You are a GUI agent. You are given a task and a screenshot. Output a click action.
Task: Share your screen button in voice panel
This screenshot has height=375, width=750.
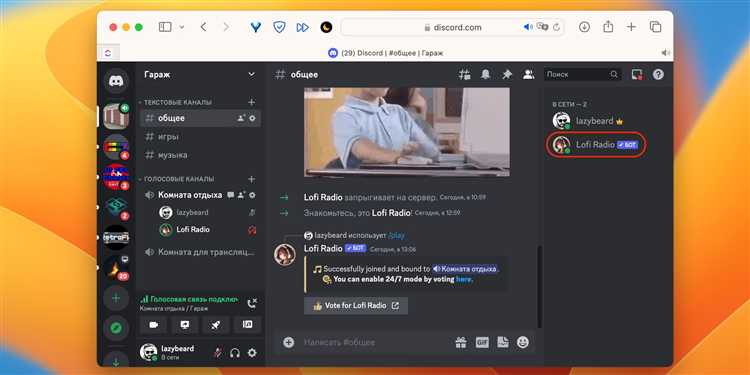(185, 325)
